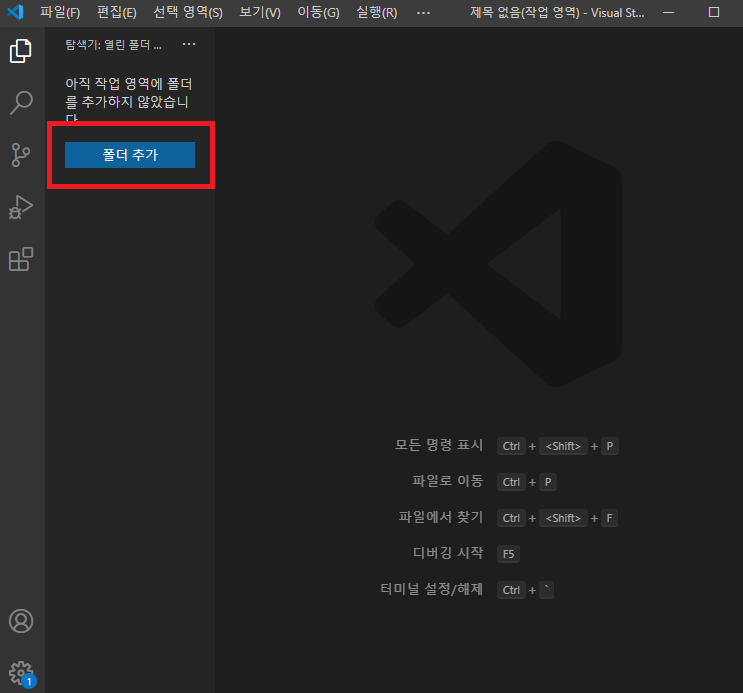Open the Source Control view icon
This screenshot has height=693, width=743.
(x=21, y=155)
